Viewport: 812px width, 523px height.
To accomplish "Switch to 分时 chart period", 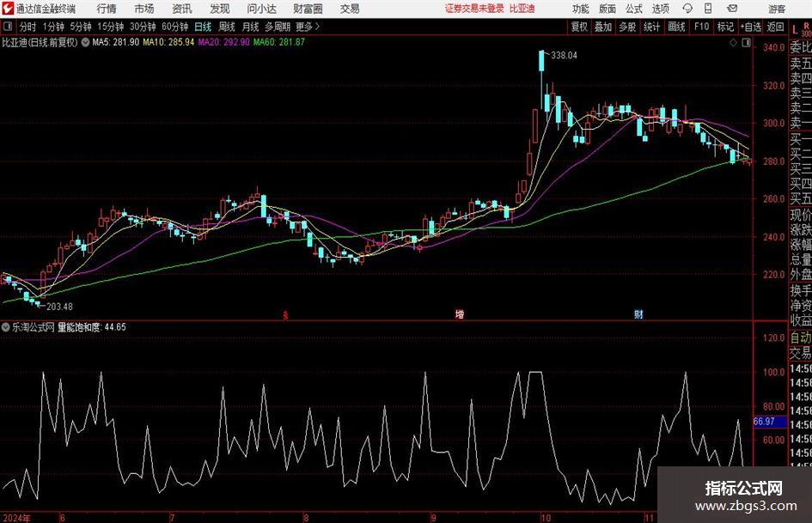I will click(27, 27).
